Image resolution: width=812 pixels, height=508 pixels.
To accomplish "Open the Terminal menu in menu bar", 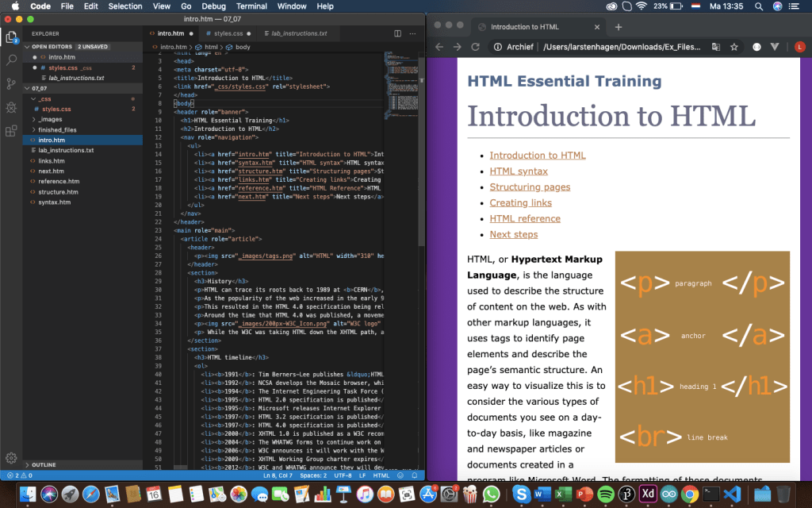I will click(x=251, y=6).
